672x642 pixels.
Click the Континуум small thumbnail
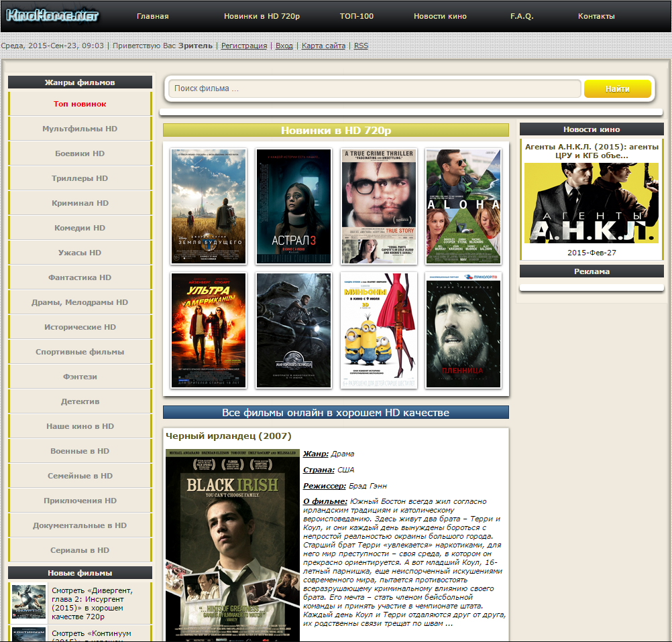point(29,634)
